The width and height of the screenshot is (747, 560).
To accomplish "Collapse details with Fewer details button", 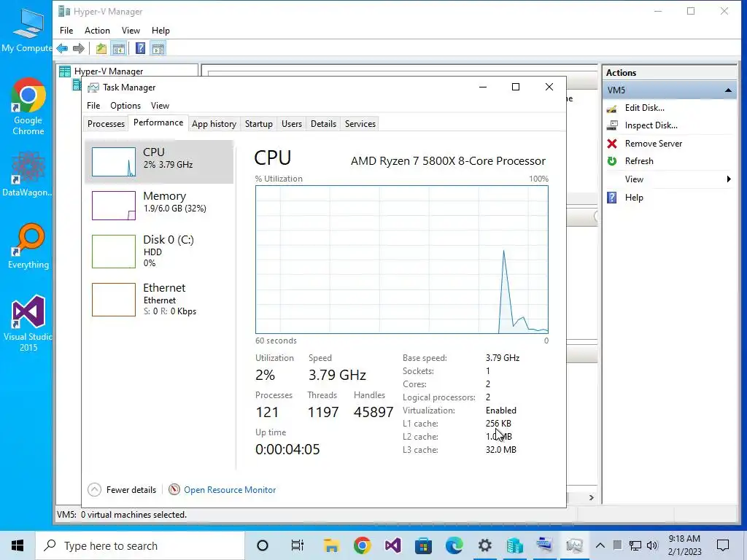I will pos(122,489).
